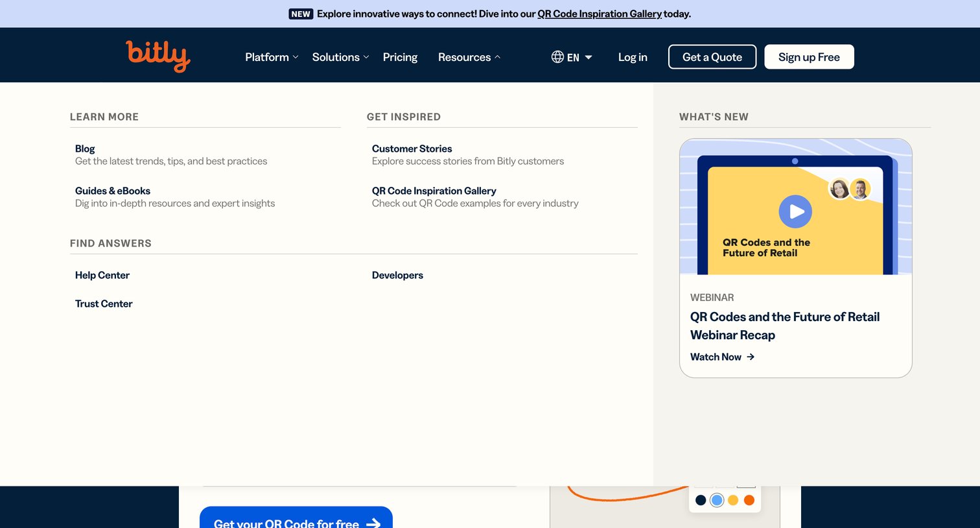Click the globe language icon

tap(557, 57)
